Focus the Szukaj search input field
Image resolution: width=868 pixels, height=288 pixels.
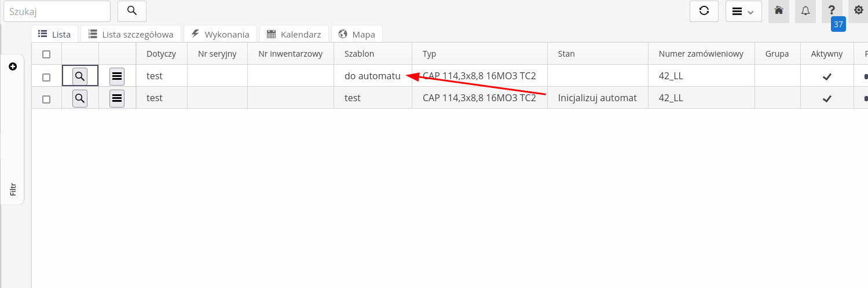tap(57, 11)
